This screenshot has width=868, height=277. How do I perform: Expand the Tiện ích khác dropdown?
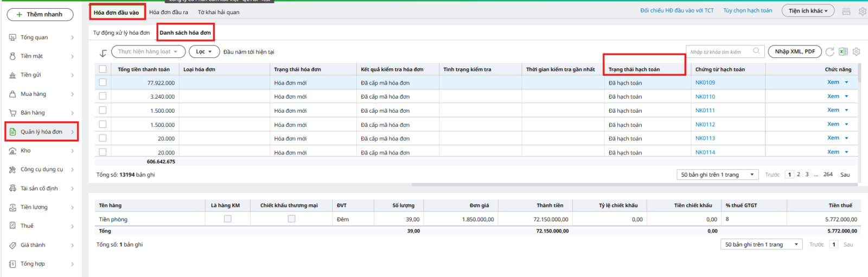[x=808, y=11]
